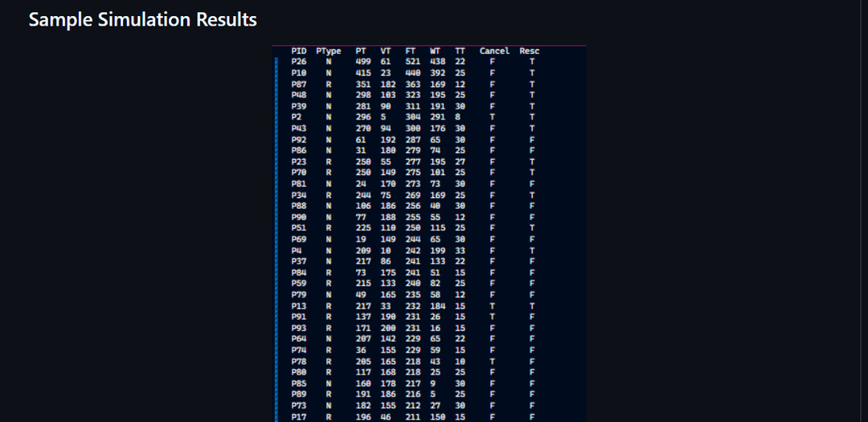
Task: Click patient ID "P10" in the table
Action: tap(299, 72)
